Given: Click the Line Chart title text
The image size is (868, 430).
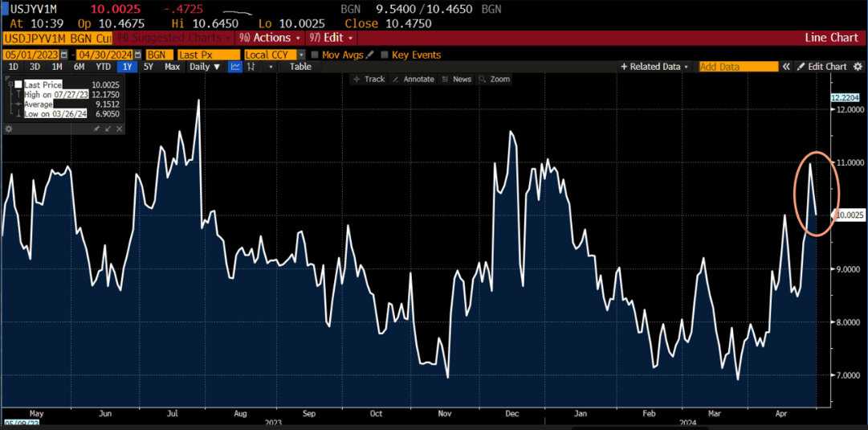Looking at the screenshot, I should pyautogui.click(x=831, y=38).
